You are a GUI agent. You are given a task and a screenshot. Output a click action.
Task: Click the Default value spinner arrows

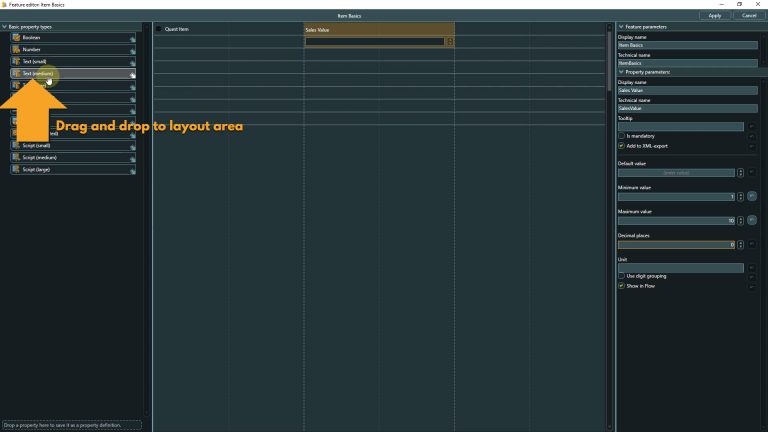point(740,172)
